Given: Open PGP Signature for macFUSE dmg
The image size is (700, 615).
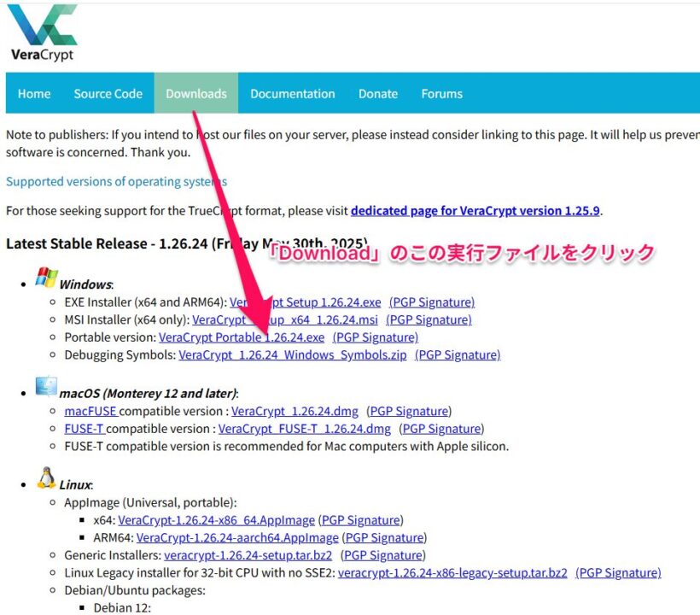Looking at the screenshot, I should point(409,411).
